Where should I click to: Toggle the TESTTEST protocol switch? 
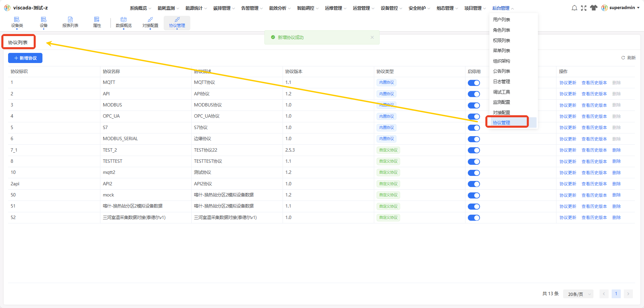(474, 162)
